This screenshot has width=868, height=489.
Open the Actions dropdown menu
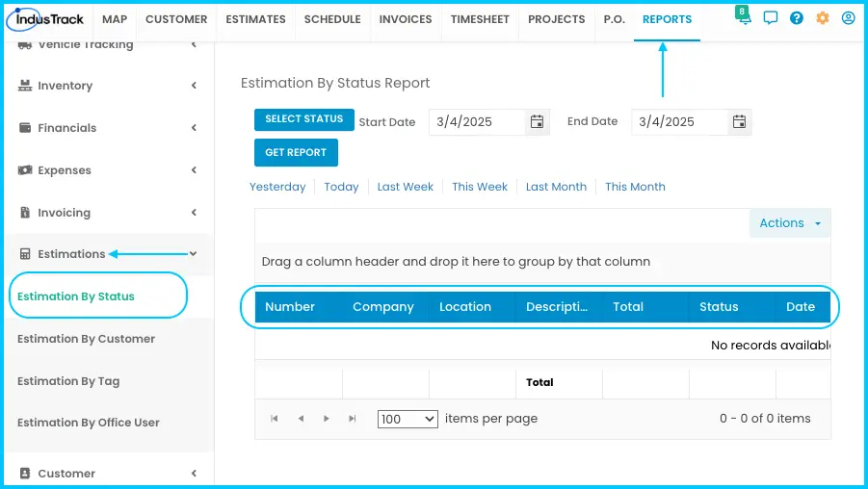point(790,223)
